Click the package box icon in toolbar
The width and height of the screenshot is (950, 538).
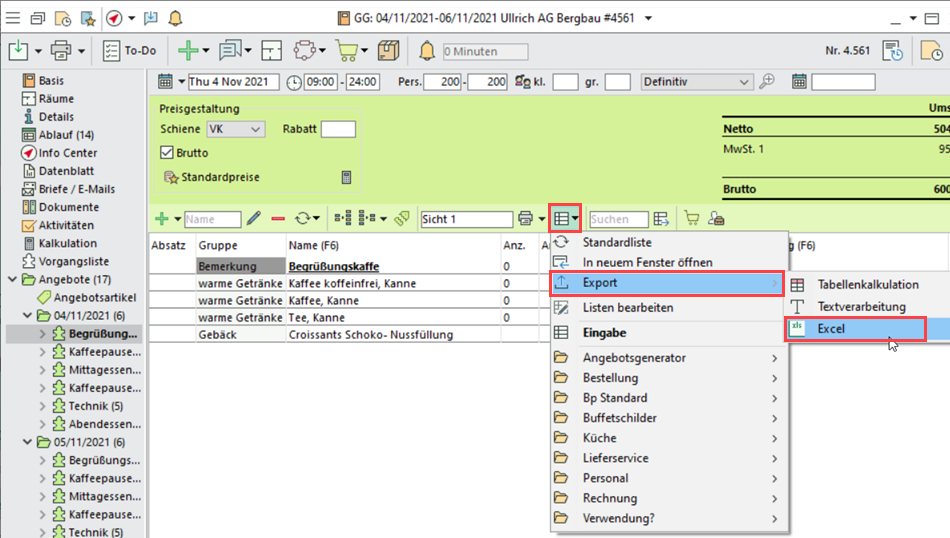(389, 51)
